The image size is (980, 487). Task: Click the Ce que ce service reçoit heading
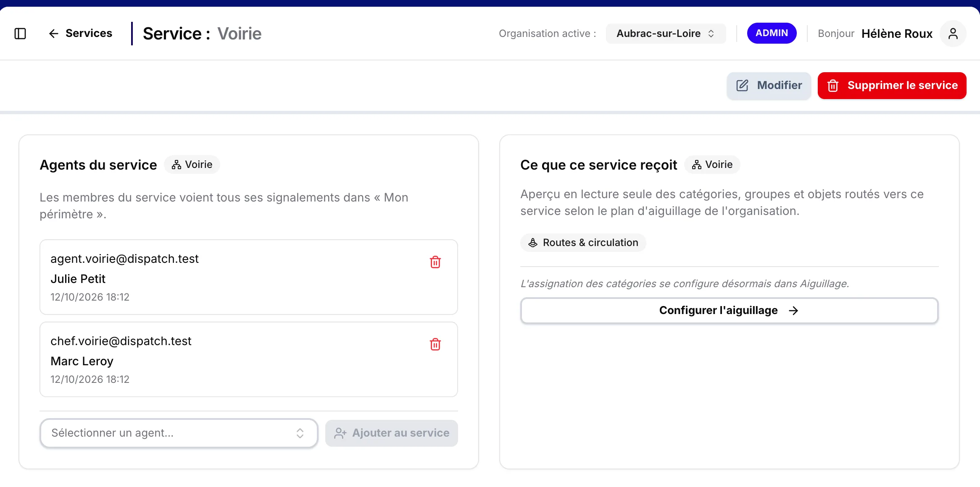click(598, 165)
